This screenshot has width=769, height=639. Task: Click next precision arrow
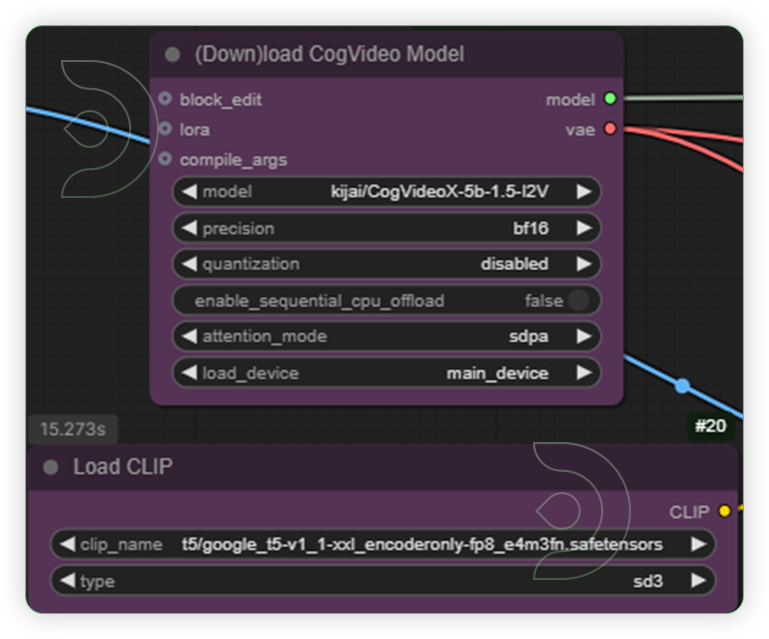coord(583,228)
